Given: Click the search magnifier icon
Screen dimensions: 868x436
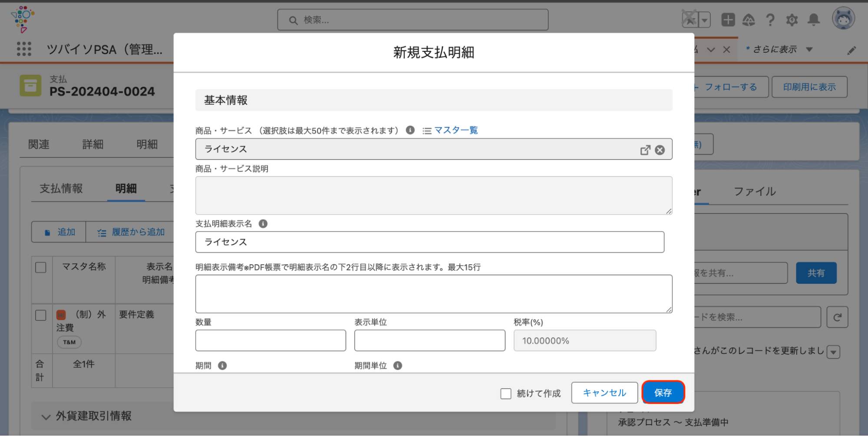Looking at the screenshot, I should 293,20.
